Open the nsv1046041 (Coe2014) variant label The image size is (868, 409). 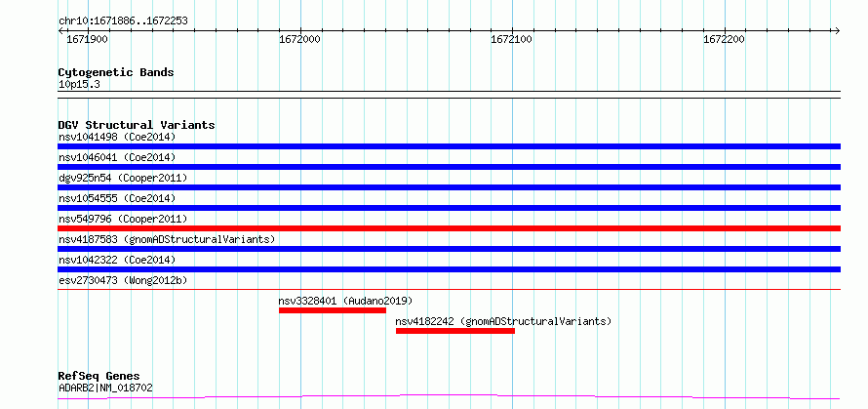(117, 157)
